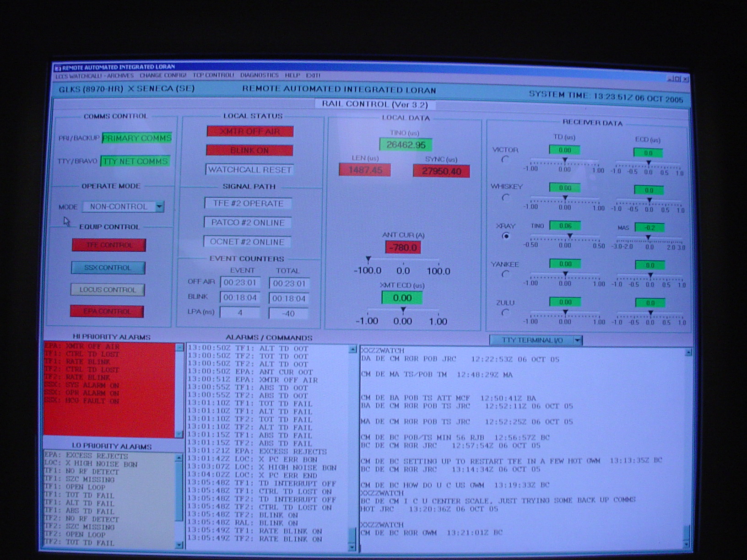This screenshot has width=747, height=560.
Task: Select the 'EPA: XMTR OFF AIR' high priority alarm
Action: point(82,346)
